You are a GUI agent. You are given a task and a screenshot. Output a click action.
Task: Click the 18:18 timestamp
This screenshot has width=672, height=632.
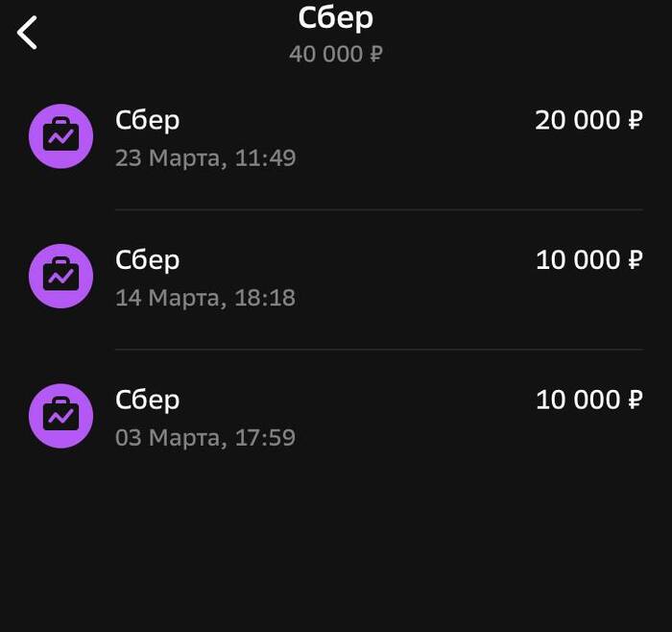[x=265, y=298]
